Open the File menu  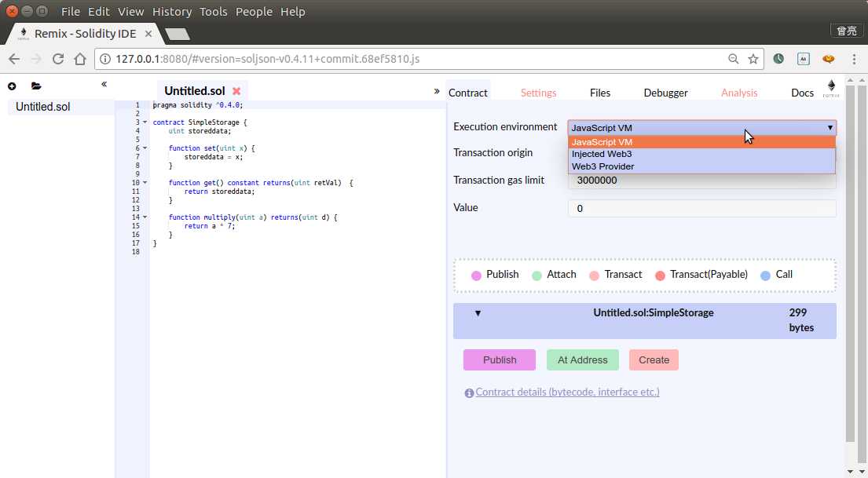tap(70, 12)
